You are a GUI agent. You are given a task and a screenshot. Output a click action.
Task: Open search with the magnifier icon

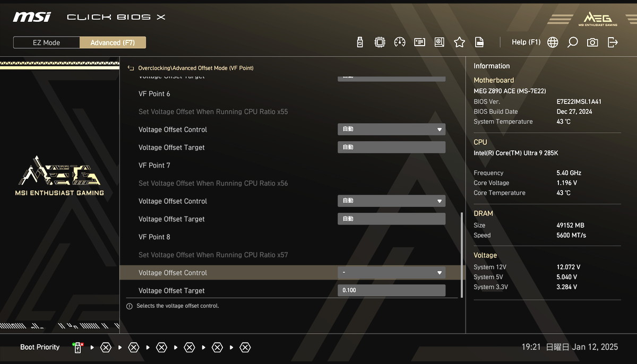[x=572, y=42]
